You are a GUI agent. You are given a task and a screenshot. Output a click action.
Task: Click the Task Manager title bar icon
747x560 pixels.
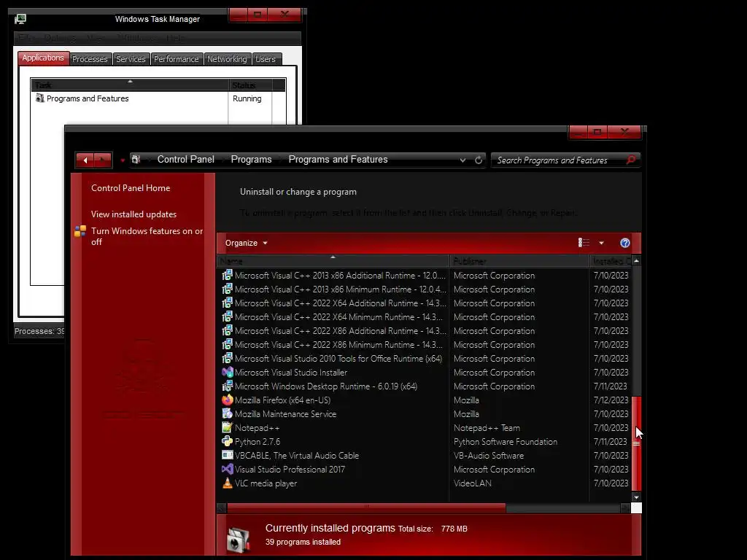20,19
